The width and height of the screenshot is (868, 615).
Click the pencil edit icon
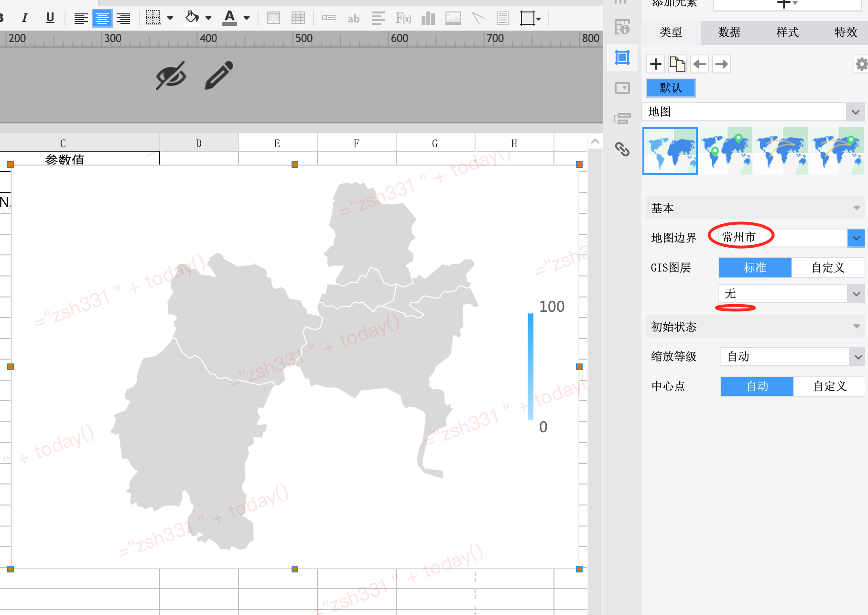pos(219,75)
